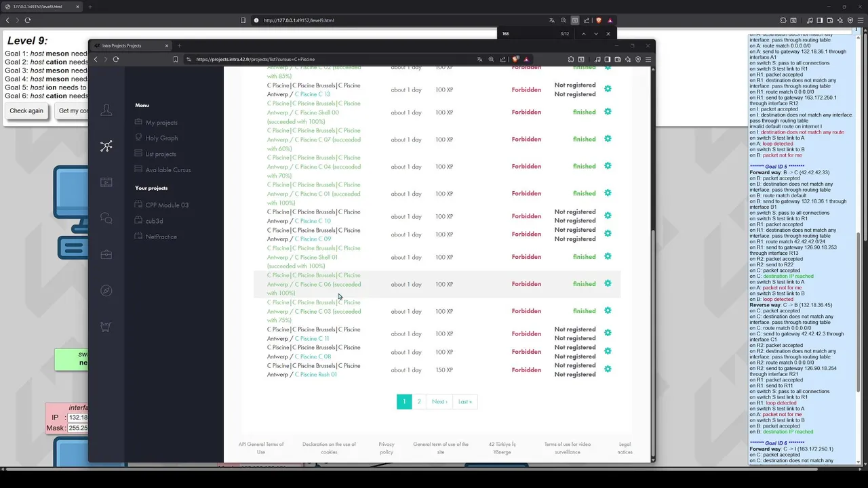Click the Next pagination link
The height and width of the screenshot is (488, 868).
(439, 401)
